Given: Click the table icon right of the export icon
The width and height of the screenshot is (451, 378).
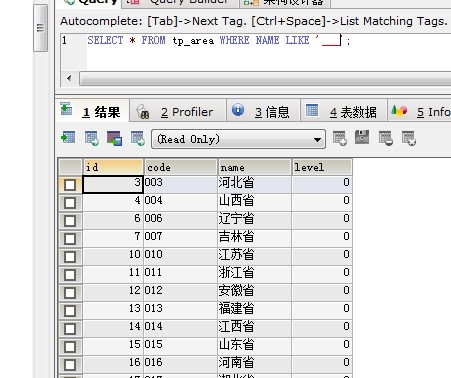Looking at the screenshot, I should 91,138.
